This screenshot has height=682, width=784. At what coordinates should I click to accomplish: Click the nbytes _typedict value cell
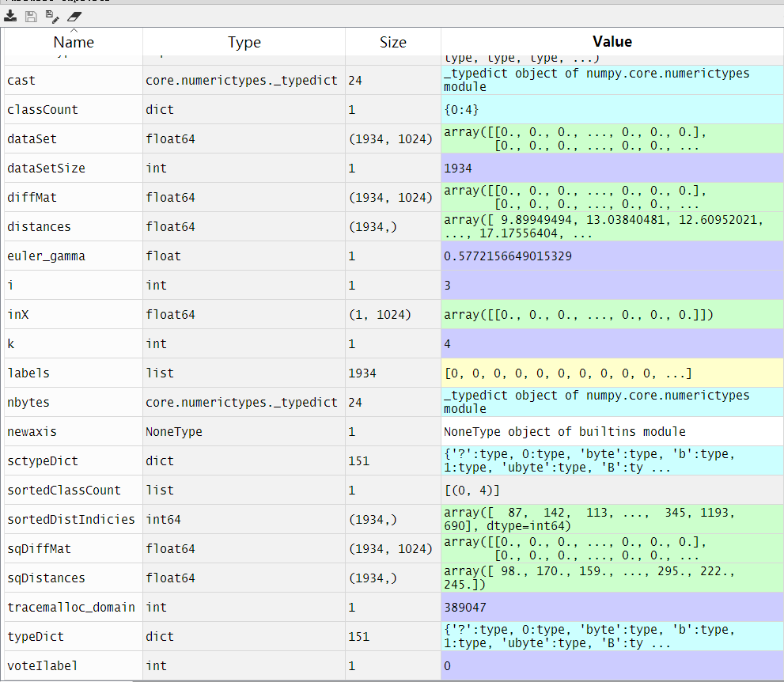pos(612,402)
